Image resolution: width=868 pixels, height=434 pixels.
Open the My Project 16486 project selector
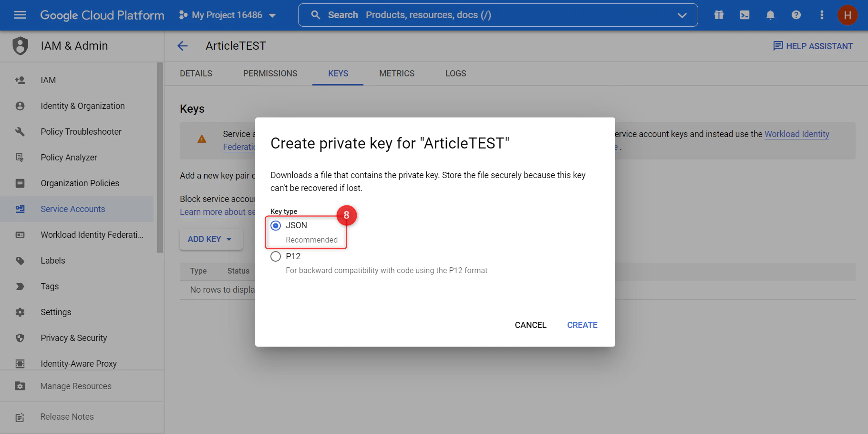[x=227, y=15]
